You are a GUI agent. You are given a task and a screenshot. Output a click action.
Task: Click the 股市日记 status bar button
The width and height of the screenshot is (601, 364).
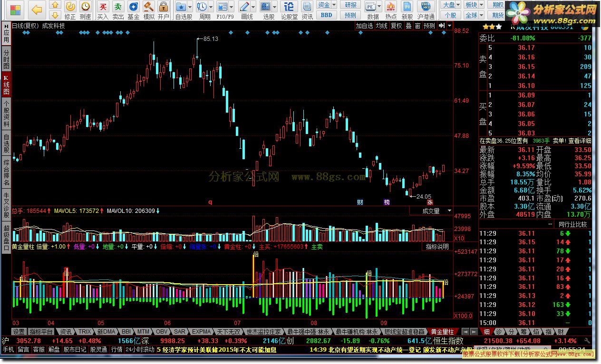(75, 349)
